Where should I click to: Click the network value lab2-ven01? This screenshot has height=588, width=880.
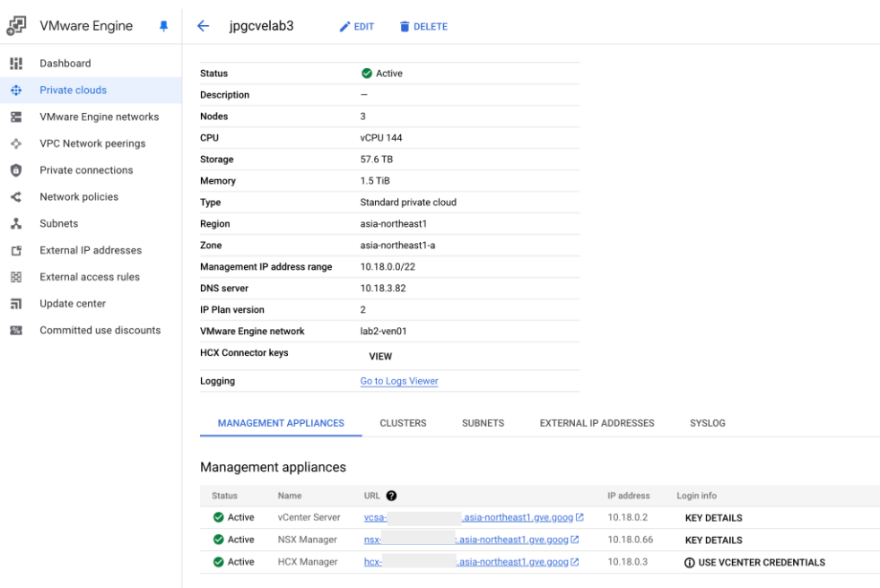point(383,332)
